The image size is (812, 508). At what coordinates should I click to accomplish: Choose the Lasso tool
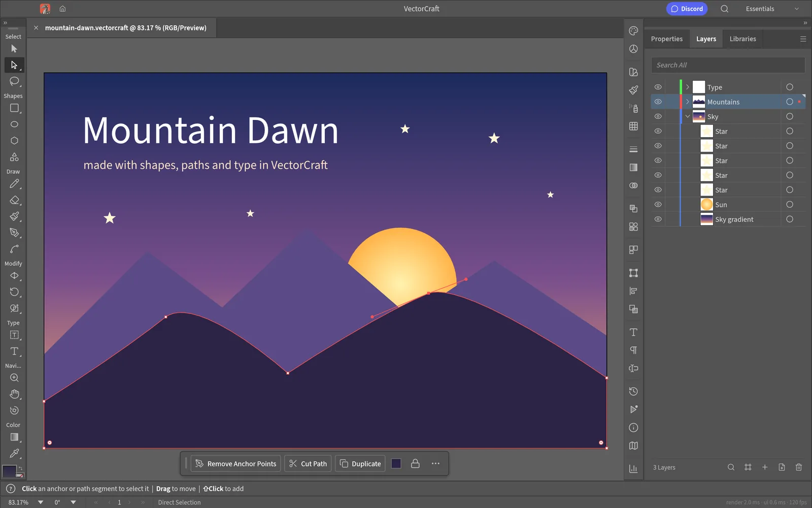(14, 81)
